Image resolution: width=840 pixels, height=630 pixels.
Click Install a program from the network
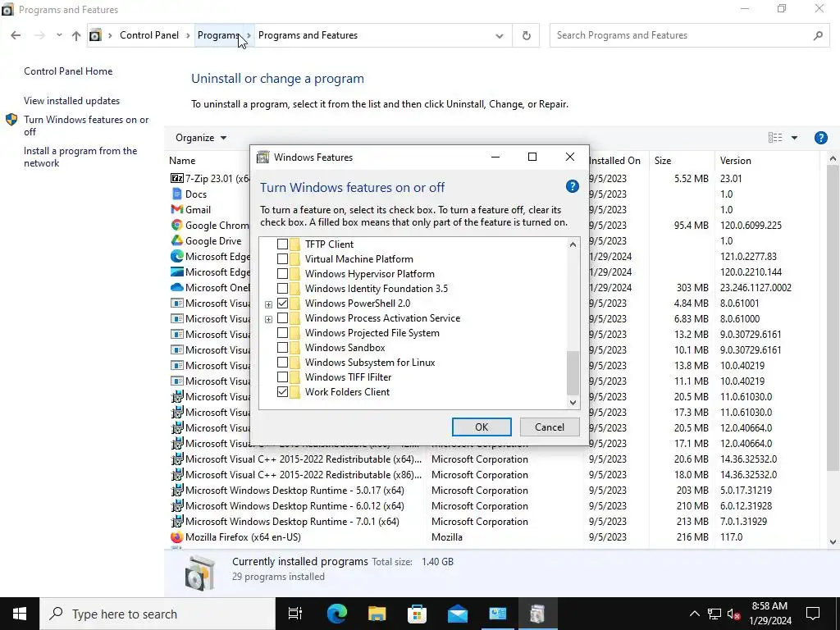coord(80,157)
